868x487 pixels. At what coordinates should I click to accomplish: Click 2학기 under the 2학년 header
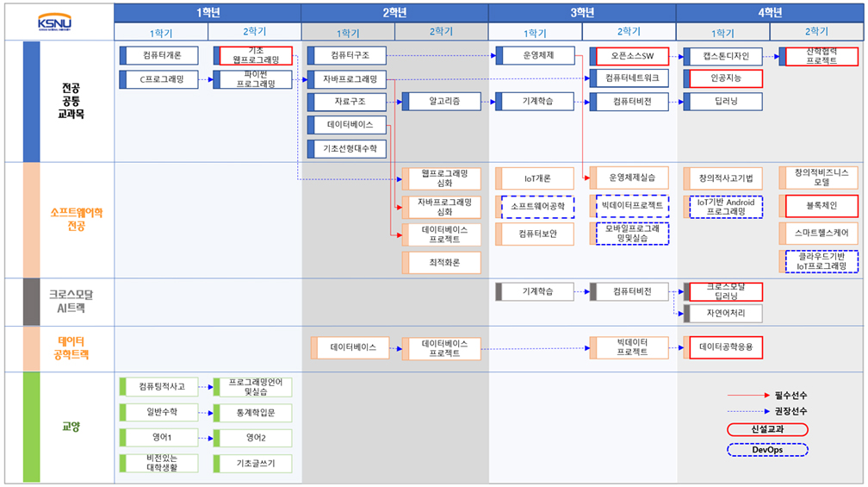point(441,32)
